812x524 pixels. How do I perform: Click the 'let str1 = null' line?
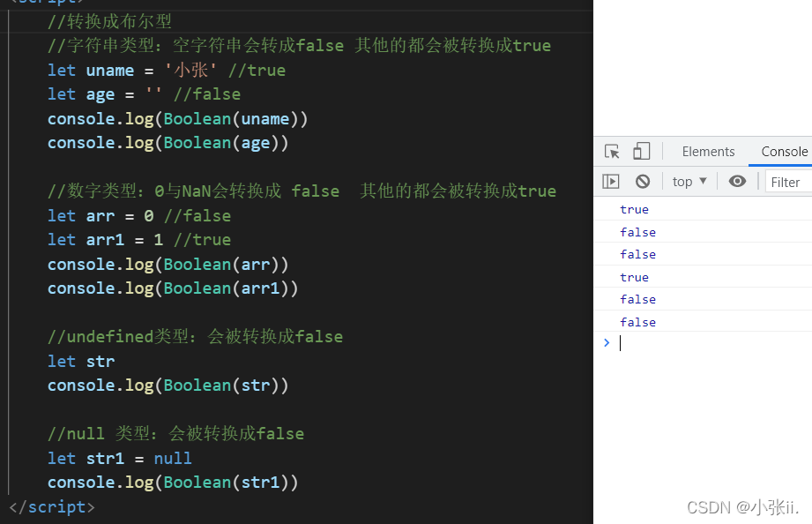(120, 458)
